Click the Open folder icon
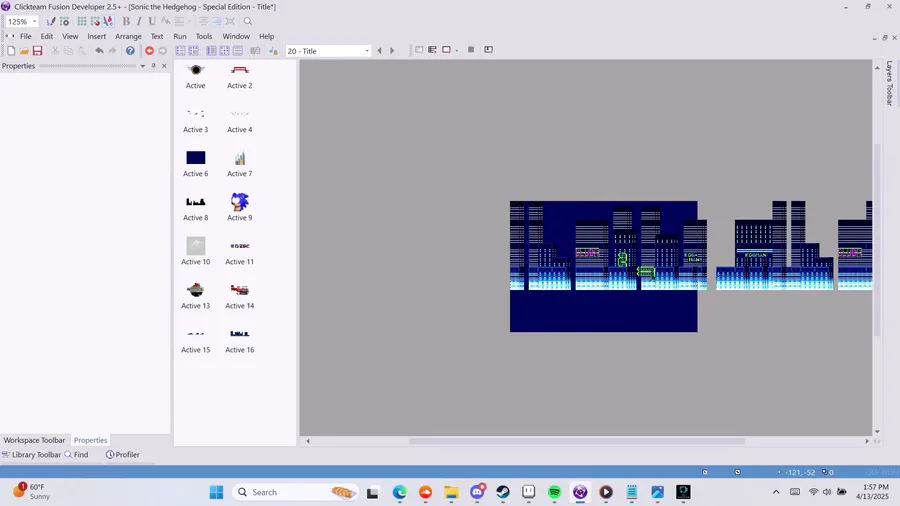Screen dimensions: 900x506 click(x=24, y=50)
